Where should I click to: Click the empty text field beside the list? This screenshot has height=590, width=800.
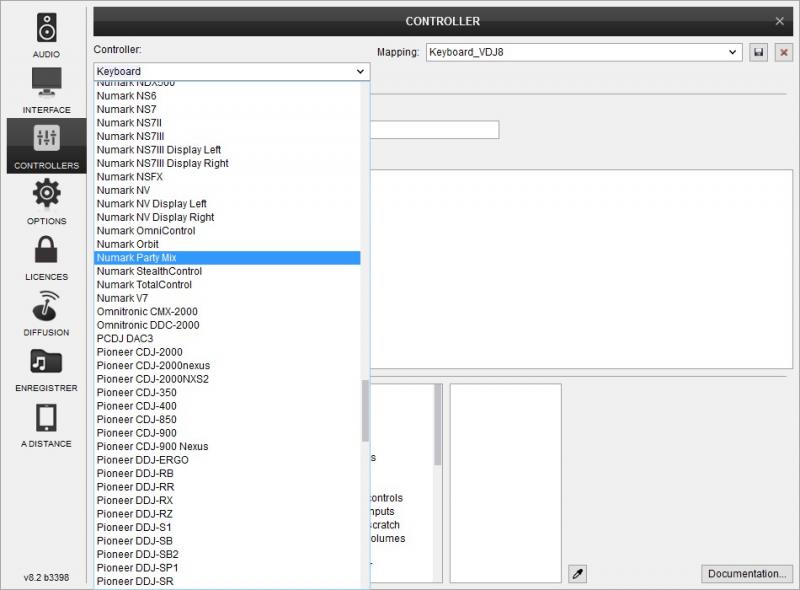(434, 130)
